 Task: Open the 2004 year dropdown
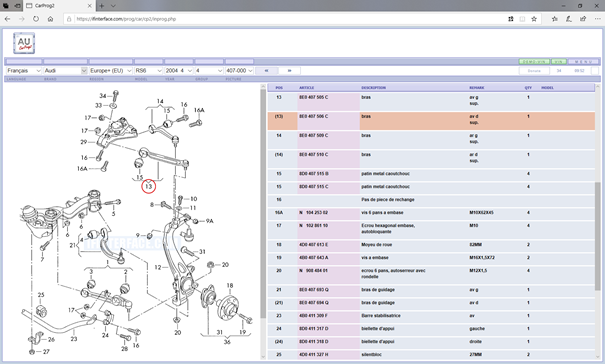179,71
